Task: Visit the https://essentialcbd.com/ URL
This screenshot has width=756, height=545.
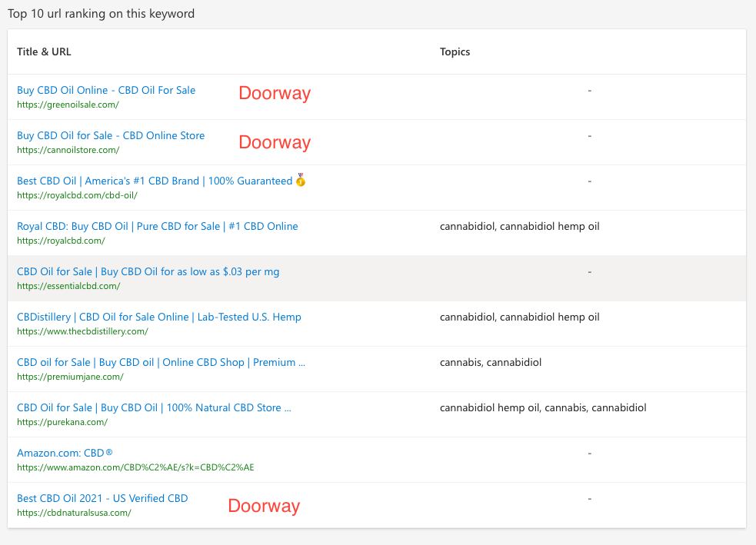Action: tap(68, 286)
